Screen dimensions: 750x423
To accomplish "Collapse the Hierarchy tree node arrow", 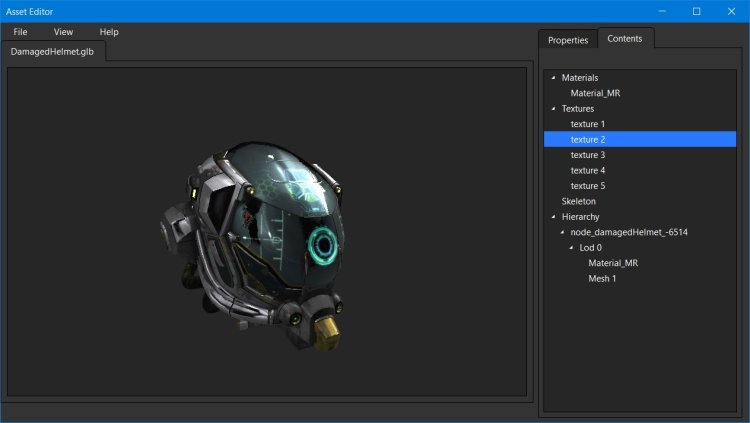I will pyautogui.click(x=553, y=216).
